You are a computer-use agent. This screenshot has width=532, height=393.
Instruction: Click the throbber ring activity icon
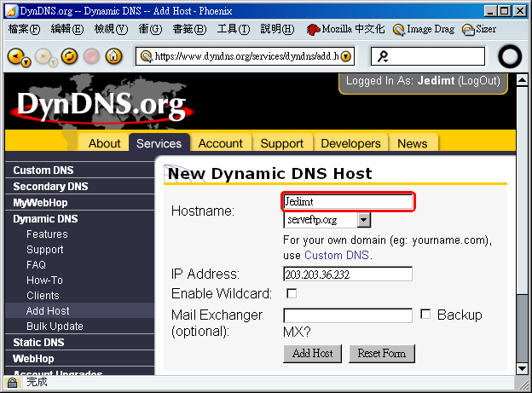pos(510,56)
